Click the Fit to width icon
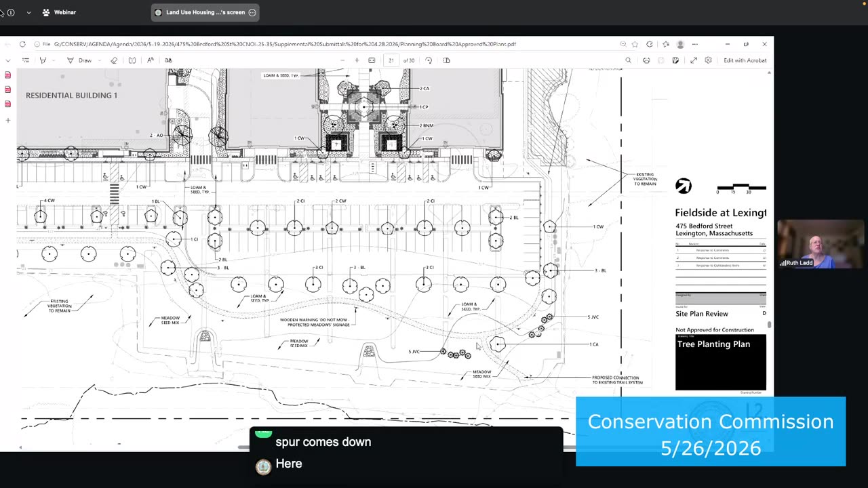 pyautogui.click(x=372, y=60)
